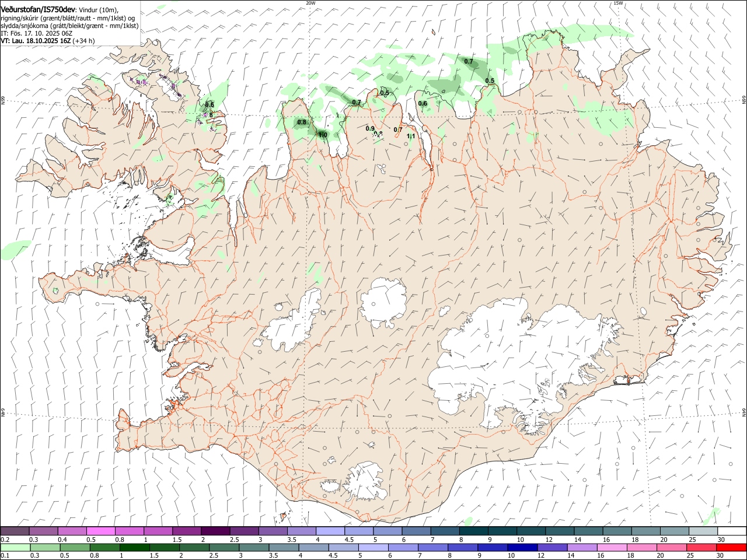This screenshot has width=747, height=560.
Task: Click the 'slydda/snjókoma (grátt/bleikt/grænt' description line
Action: point(69,26)
